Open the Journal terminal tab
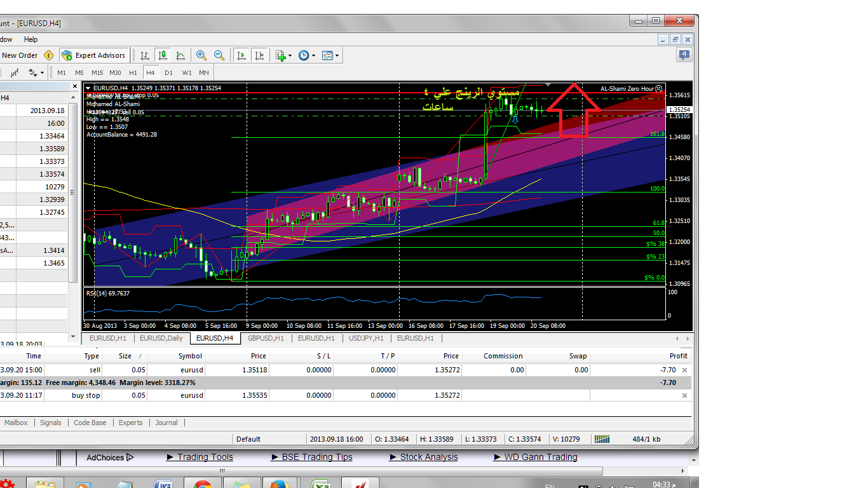 pyautogui.click(x=166, y=423)
